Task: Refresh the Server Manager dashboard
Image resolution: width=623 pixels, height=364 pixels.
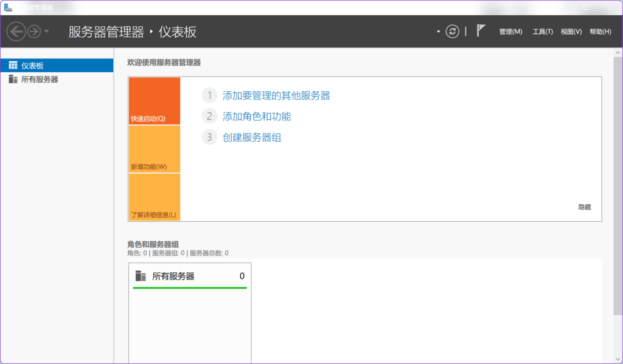Action: pyautogui.click(x=452, y=32)
